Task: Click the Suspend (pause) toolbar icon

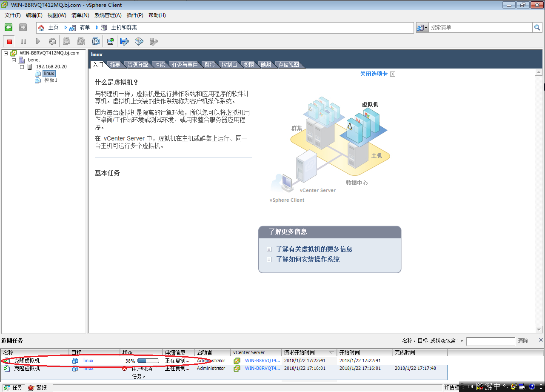Action: (23, 41)
